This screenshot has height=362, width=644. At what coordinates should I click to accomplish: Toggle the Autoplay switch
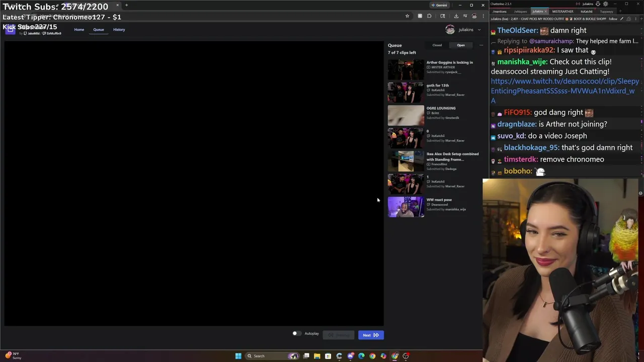coord(296,333)
